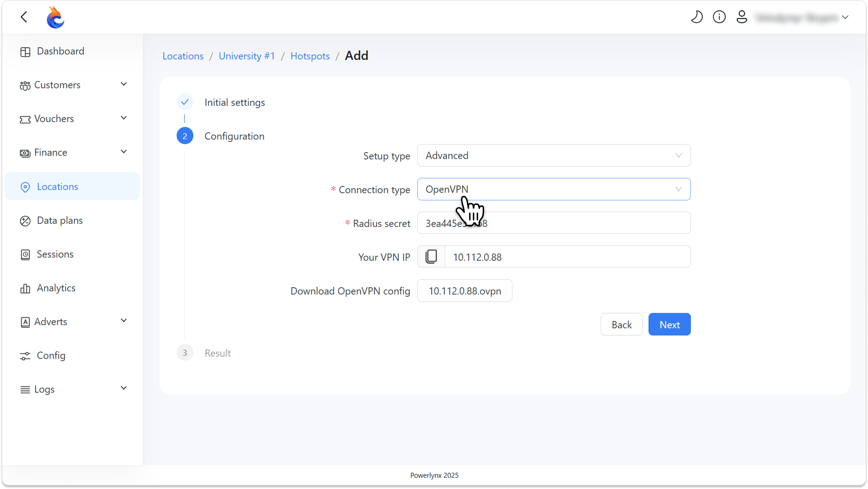Copy VPN IP with the clipboard icon
This screenshot has width=868, height=489.
pyautogui.click(x=431, y=257)
